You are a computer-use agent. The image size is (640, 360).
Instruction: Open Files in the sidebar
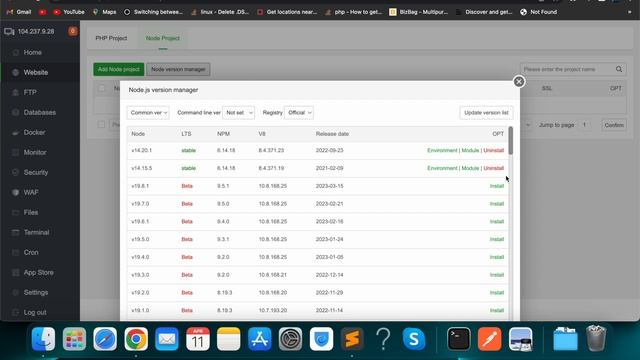coord(31,212)
